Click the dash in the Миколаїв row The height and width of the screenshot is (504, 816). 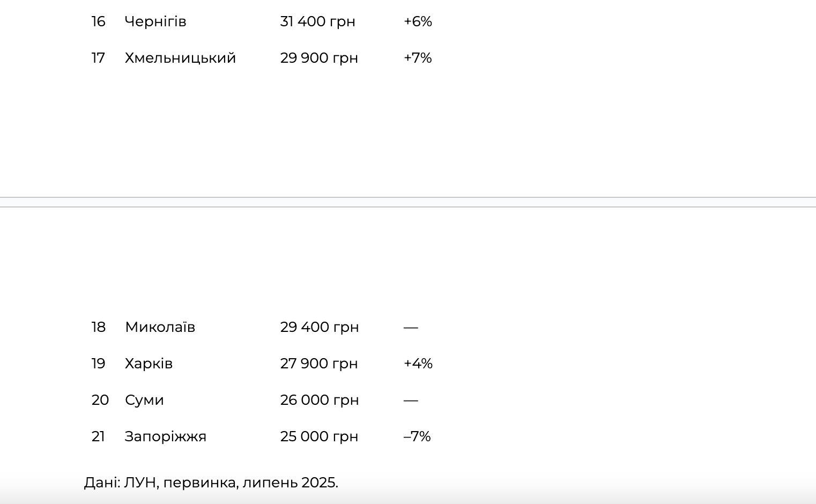click(x=411, y=327)
